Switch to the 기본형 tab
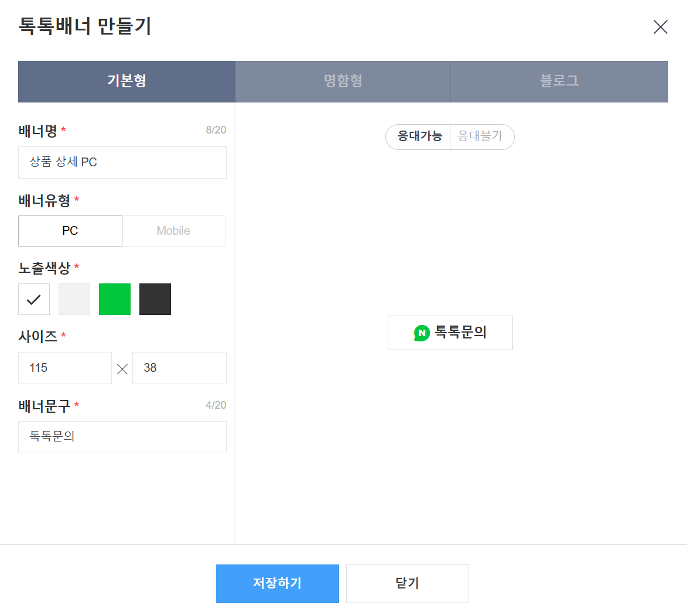687x616 pixels. [127, 81]
